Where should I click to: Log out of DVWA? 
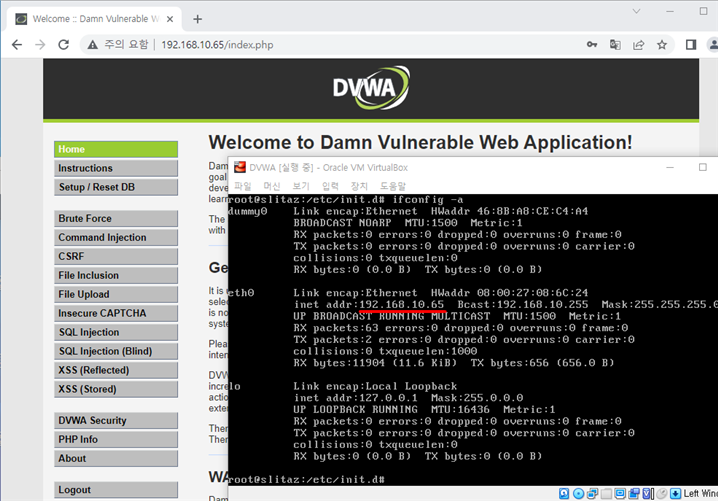click(x=116, y=490)
